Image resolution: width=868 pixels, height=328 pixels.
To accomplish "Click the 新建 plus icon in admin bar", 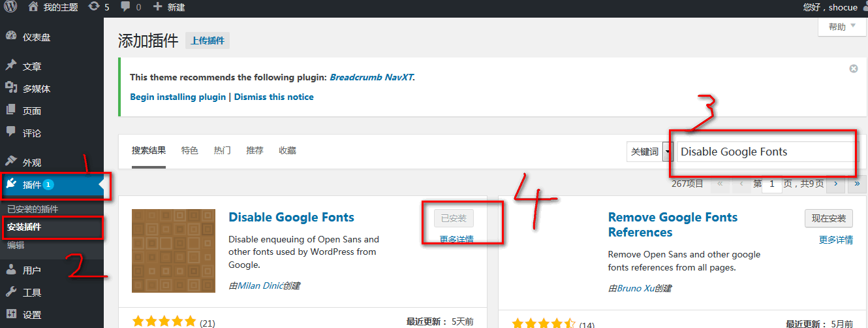I will [158, 7].
